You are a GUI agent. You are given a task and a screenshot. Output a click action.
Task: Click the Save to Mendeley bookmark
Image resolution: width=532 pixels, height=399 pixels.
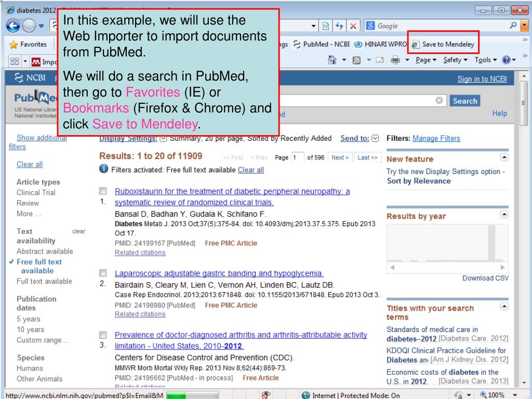click(443, 44)
